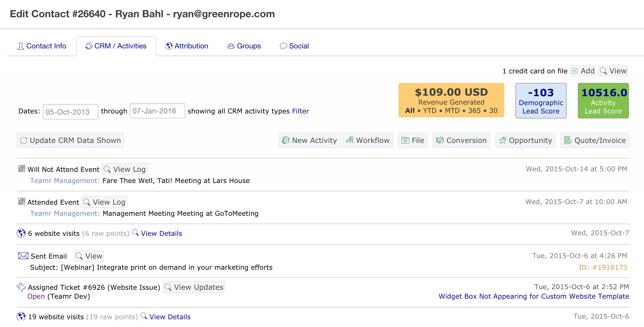
Task: Click the Workflow diagram icon
Action: pos(350,140)
